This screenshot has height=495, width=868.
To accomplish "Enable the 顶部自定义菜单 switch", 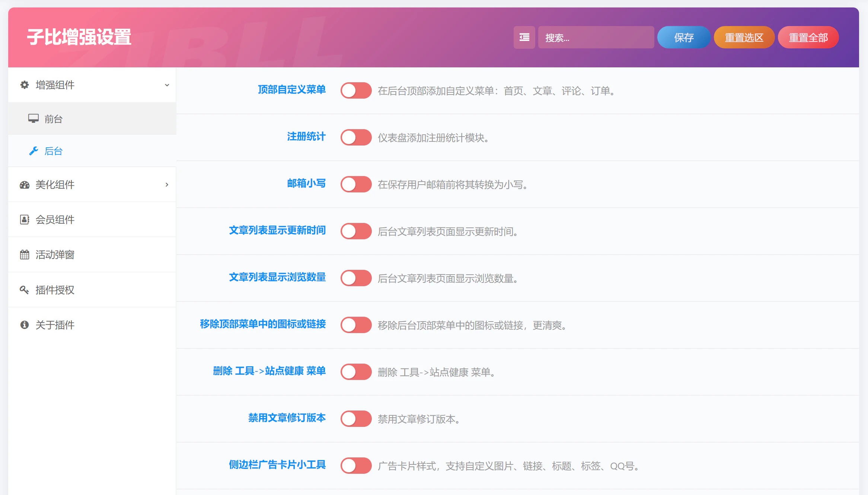I will click(x=356, y=90).
